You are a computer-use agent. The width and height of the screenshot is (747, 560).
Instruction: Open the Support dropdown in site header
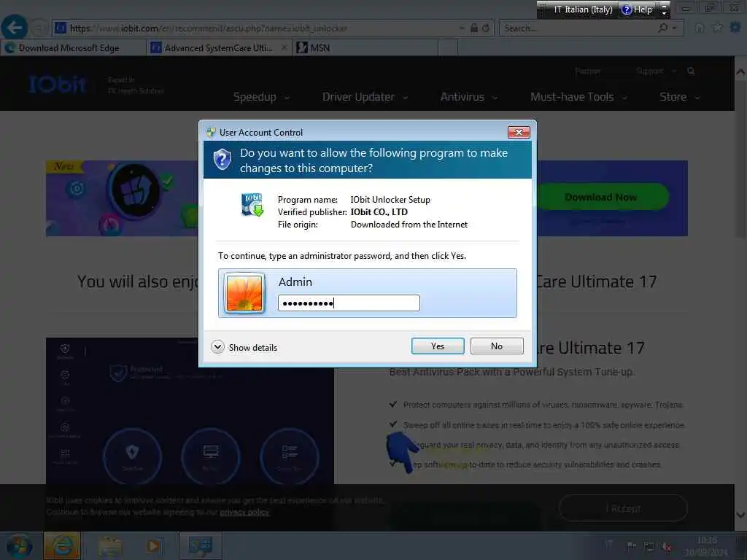pos(656,71)
